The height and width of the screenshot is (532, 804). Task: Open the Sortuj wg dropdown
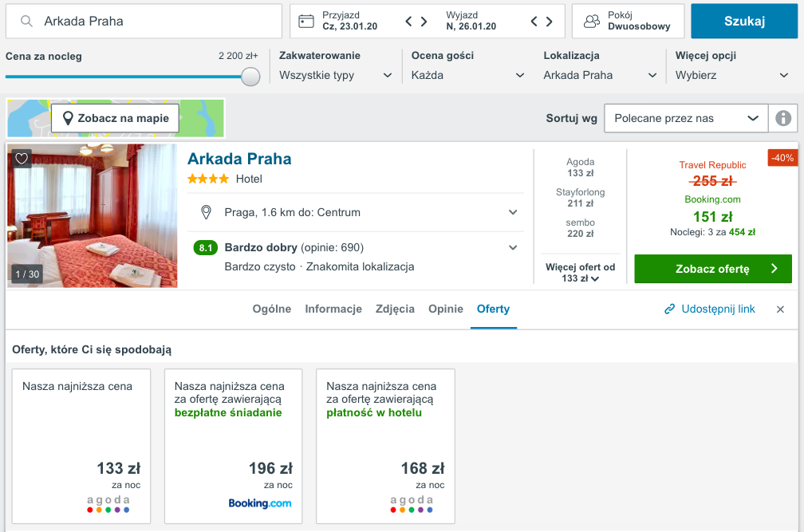[x=685, y=118]
